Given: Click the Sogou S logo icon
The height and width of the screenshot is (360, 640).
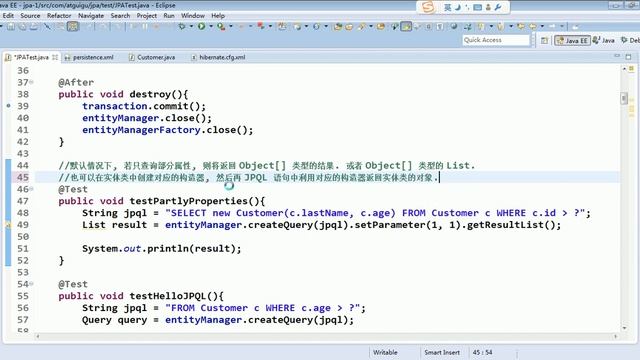Looking at the screenshot, I should [428, 7].
